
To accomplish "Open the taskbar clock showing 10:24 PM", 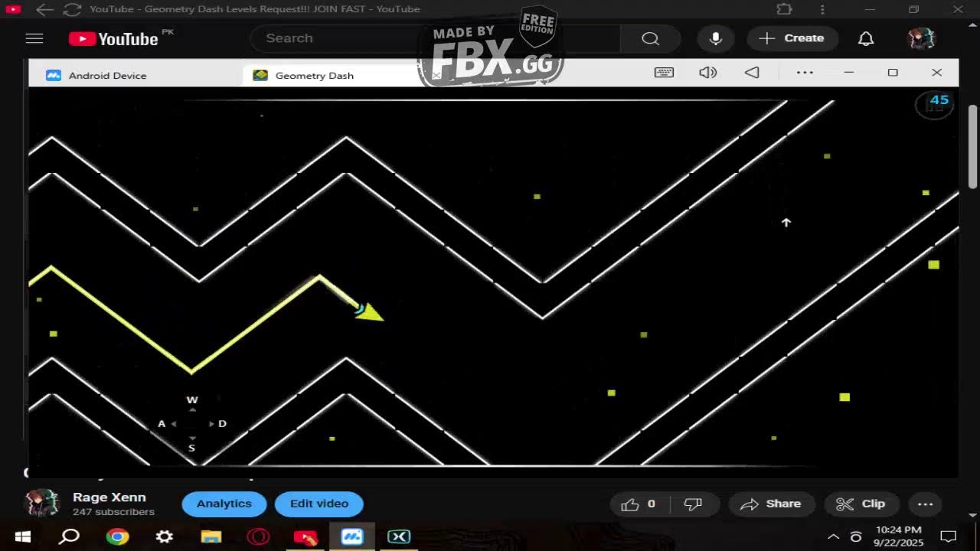I will (x=899, y=536).
